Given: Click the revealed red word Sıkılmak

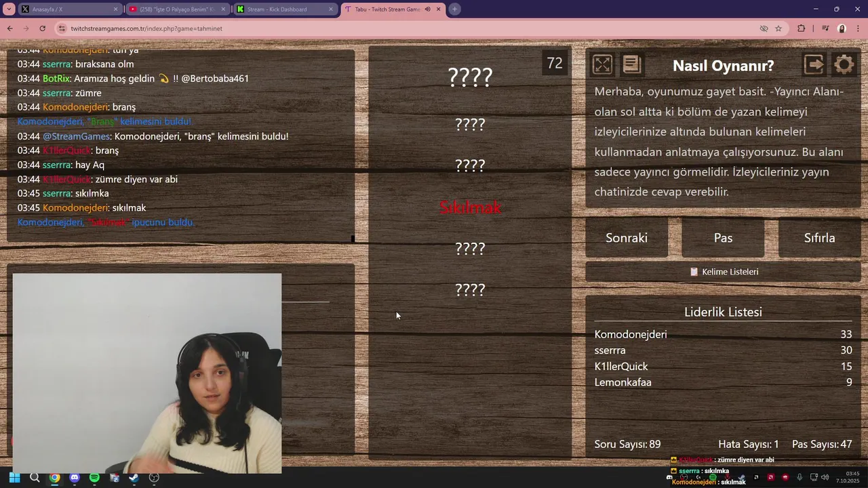Looking at the screenshot, I should [470, 207].
